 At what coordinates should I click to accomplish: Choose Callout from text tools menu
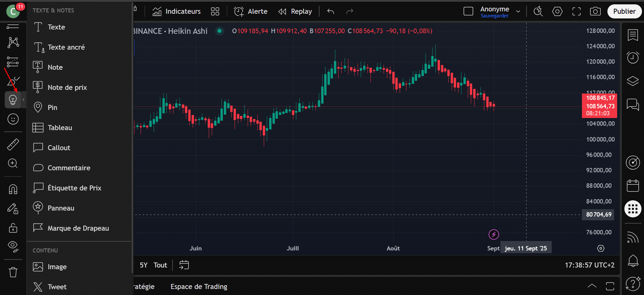tap(59, 148)
